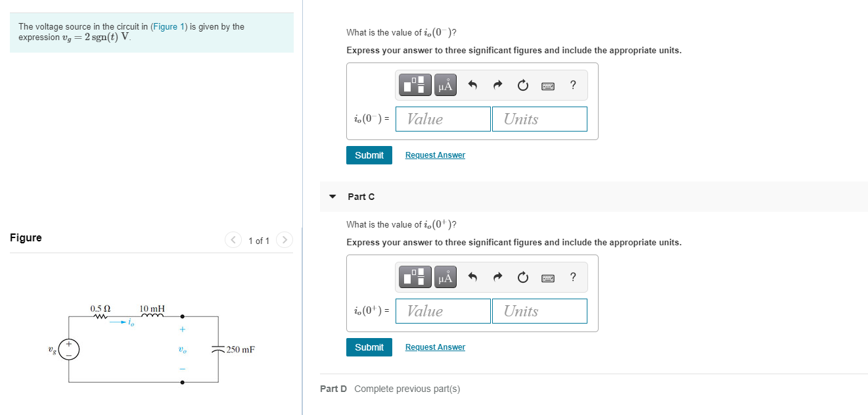Image resolution: width=868 pixels, height=415 pixels.
Task: Collapse the Part C section triangle
Action: [x=332, y=197]
